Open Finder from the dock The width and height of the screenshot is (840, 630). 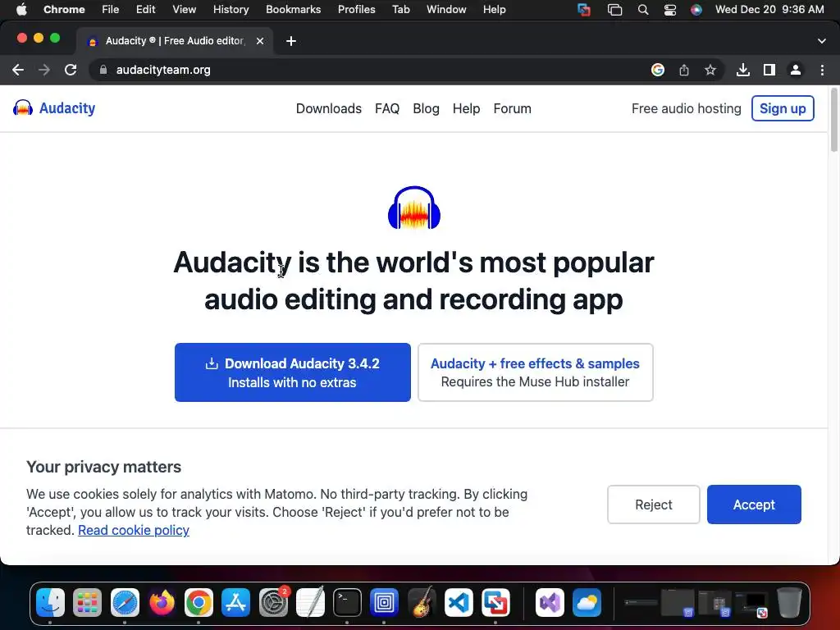coord(50,603)
